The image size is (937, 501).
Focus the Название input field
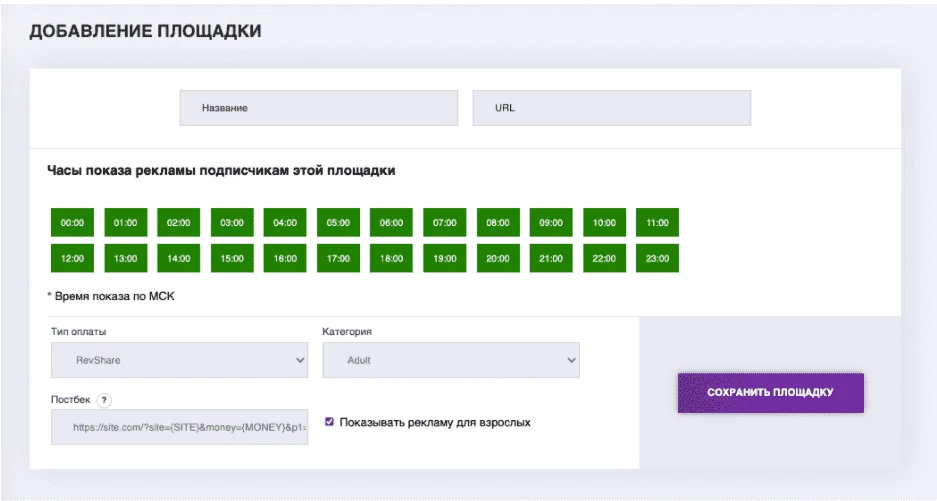pyautogui.click(x=319, y=108)
